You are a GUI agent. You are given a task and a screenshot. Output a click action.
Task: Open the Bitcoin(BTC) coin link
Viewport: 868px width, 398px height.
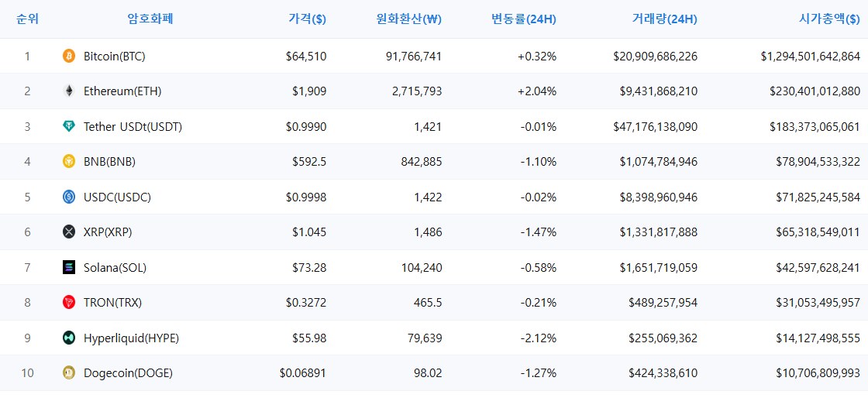pos(115,56)
